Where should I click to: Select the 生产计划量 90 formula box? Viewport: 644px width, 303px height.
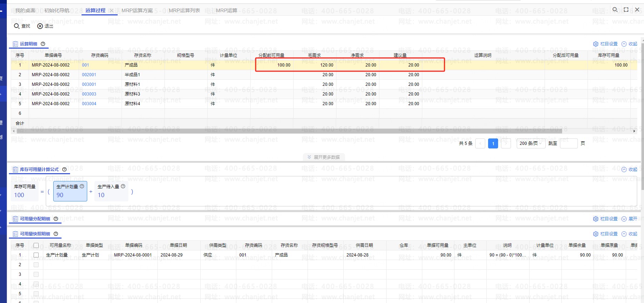click(x=70, y=191)
